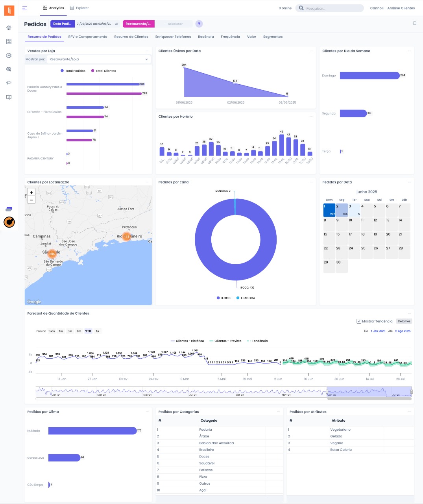Click the presentation board icon in sidebar
The image size is (423, 504).
click(x=9, y=97)
